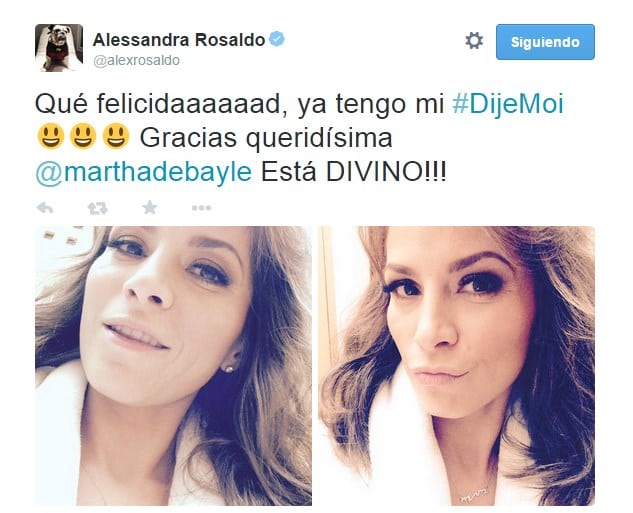The image size is (633, 513).
Task: Click the blue verified badge
Action: tap(277, 39)
